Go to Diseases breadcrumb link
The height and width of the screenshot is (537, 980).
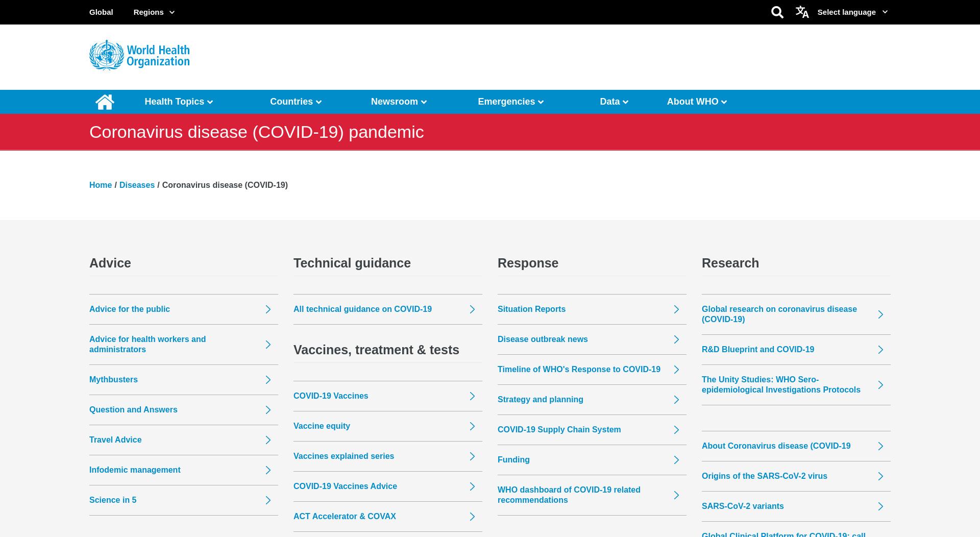pyautogui.click(x=137, y=185)
